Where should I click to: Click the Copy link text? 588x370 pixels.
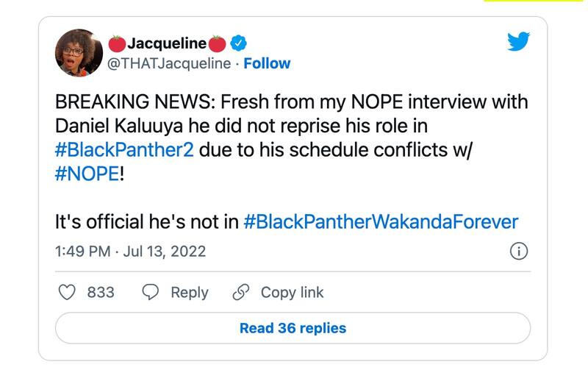point(292,292)
